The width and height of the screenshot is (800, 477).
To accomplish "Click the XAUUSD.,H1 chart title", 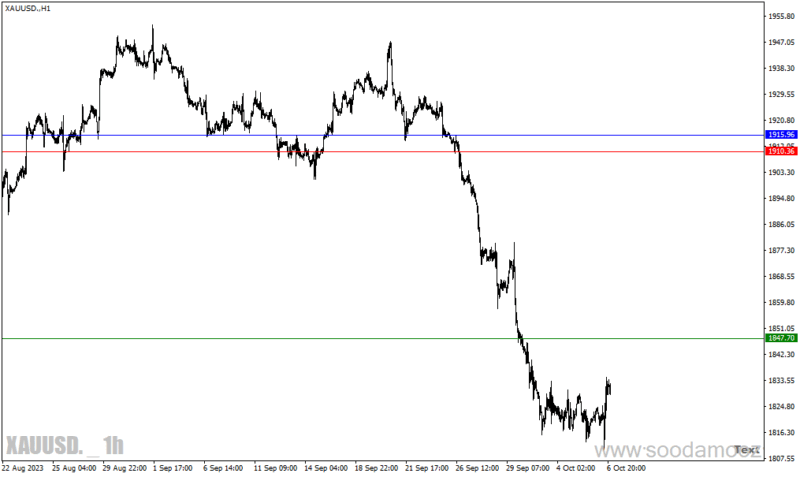I will point(28,9).
